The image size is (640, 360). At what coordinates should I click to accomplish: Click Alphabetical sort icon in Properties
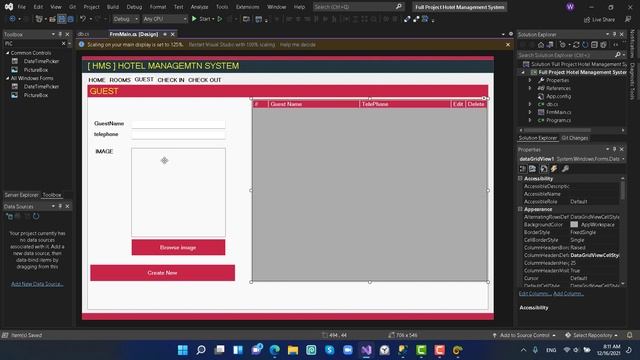533,169
